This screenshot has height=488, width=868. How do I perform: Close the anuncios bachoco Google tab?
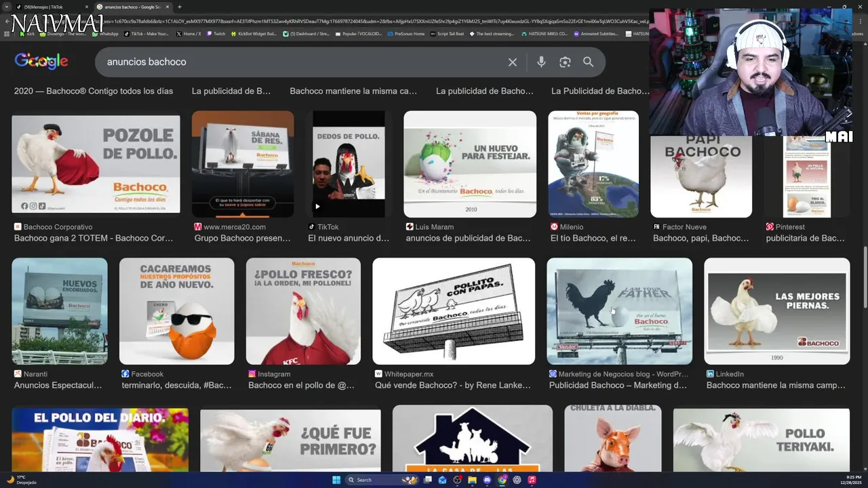click(167, 7)
